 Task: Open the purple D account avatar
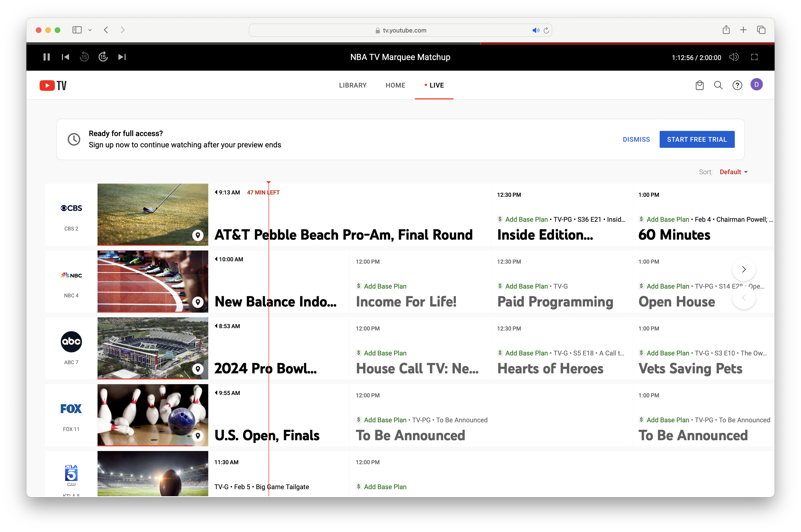tap(756, 85)
